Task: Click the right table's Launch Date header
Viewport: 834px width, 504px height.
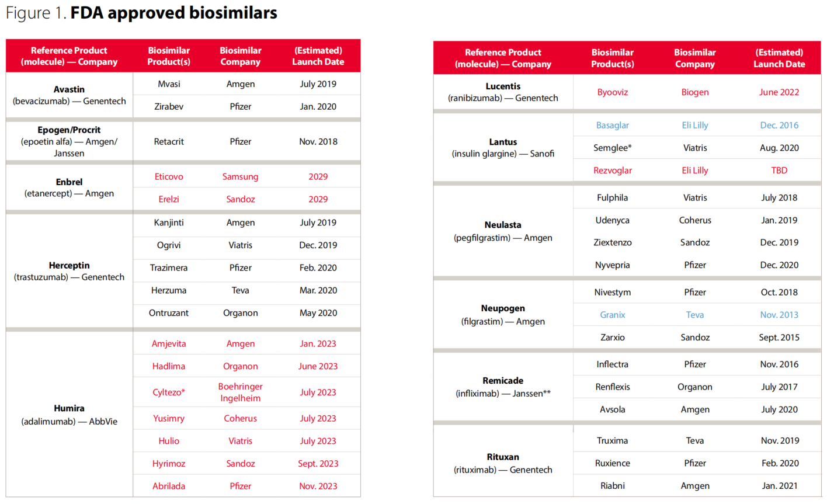Action: 779,58
